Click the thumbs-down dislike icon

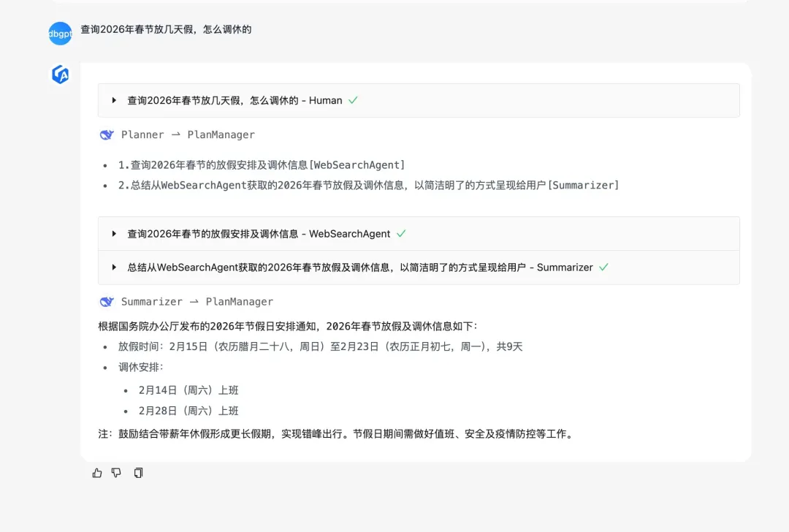[x=116, y=473]
